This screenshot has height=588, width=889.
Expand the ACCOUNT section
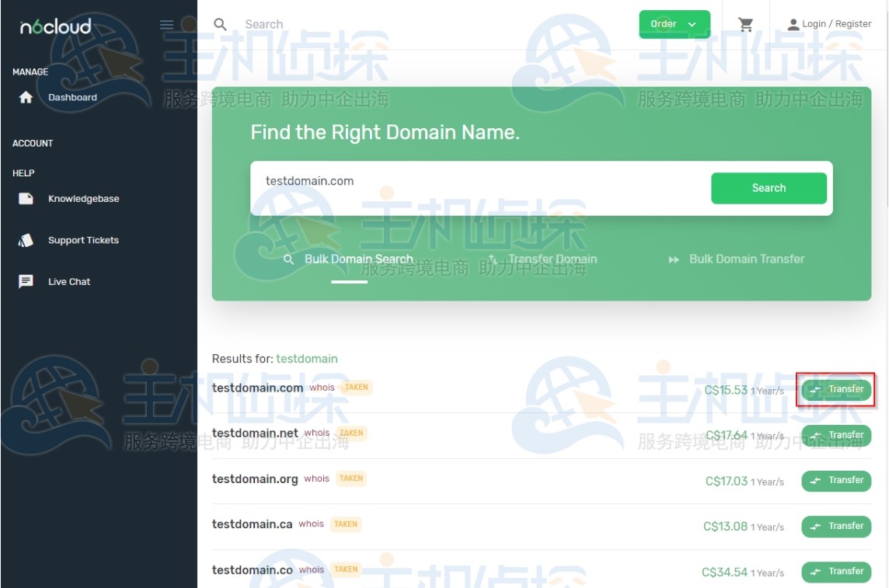(33, 144)
